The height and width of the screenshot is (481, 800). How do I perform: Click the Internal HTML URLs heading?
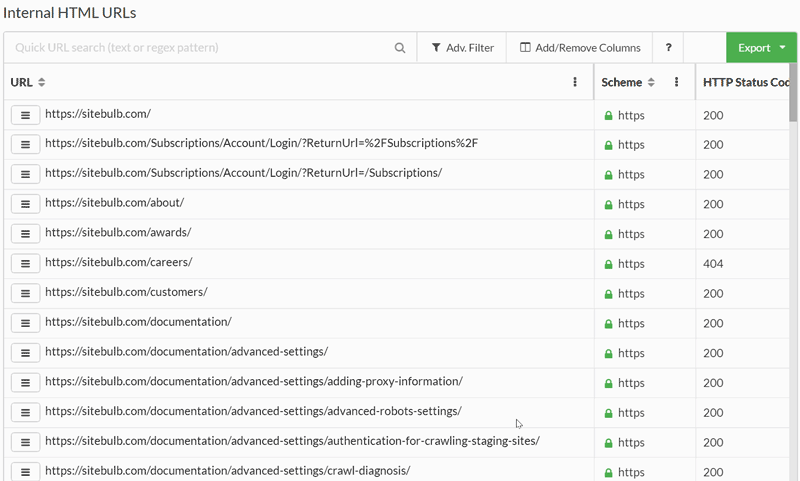tap(69, 13)
